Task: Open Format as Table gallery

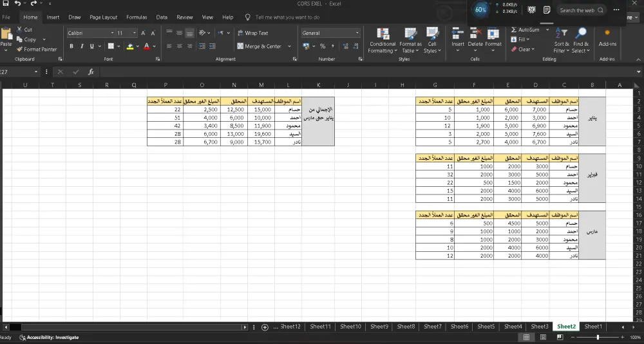Action: [x=410, y=41]
